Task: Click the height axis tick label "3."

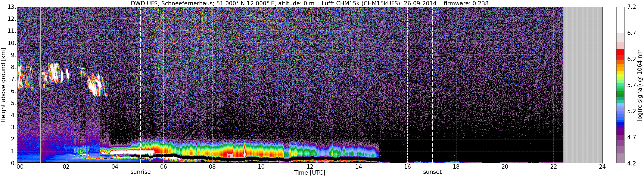Action: point(13,127)
